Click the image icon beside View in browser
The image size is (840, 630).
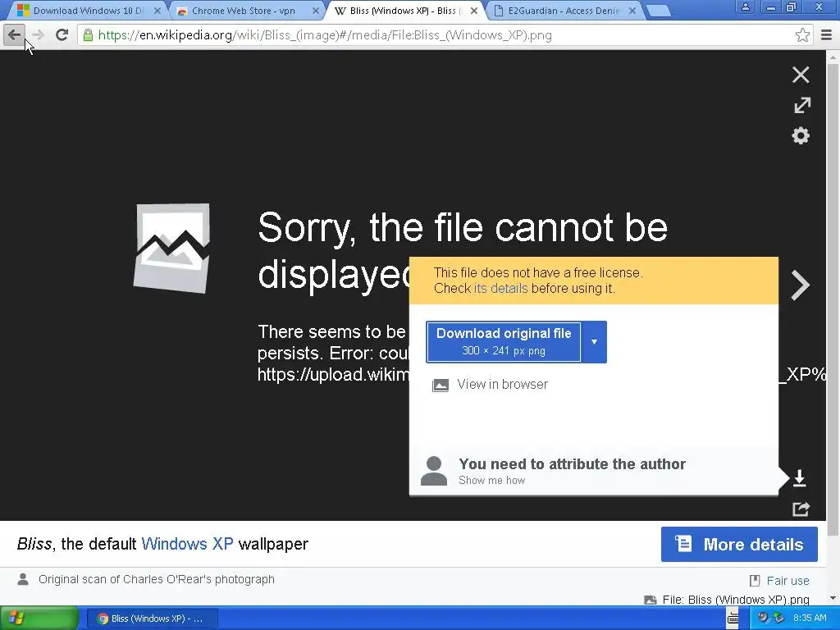coord(441,386)
